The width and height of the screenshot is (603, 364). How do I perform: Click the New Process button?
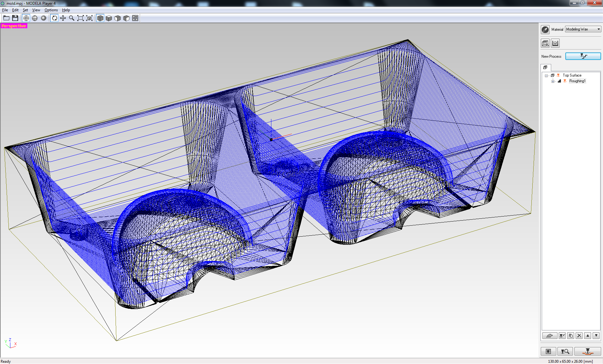(x=583, y=56)
